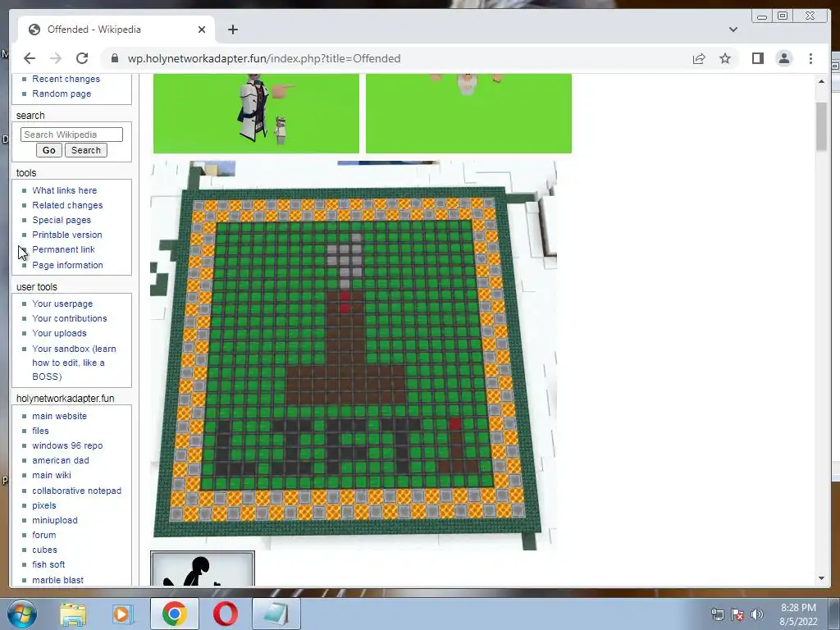Open Random page link
The height and width of the screenshot is (630, 840).
click(x=62, y=94)
